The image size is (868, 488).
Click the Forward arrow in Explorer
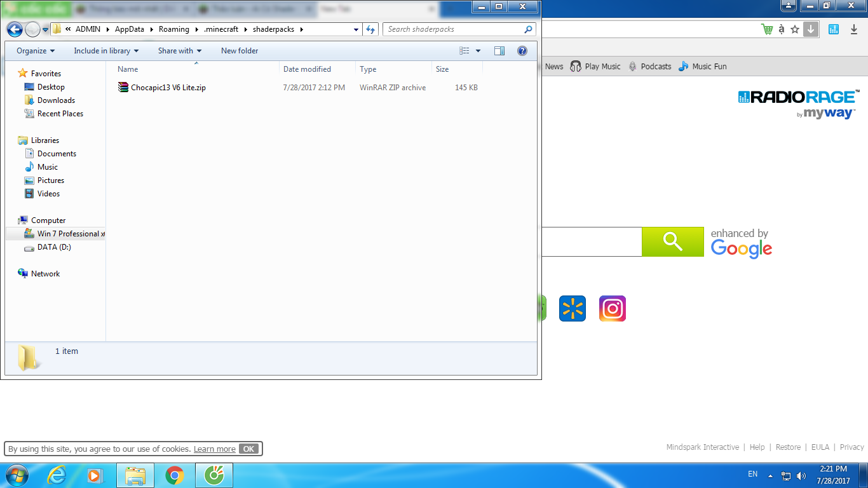32,29
